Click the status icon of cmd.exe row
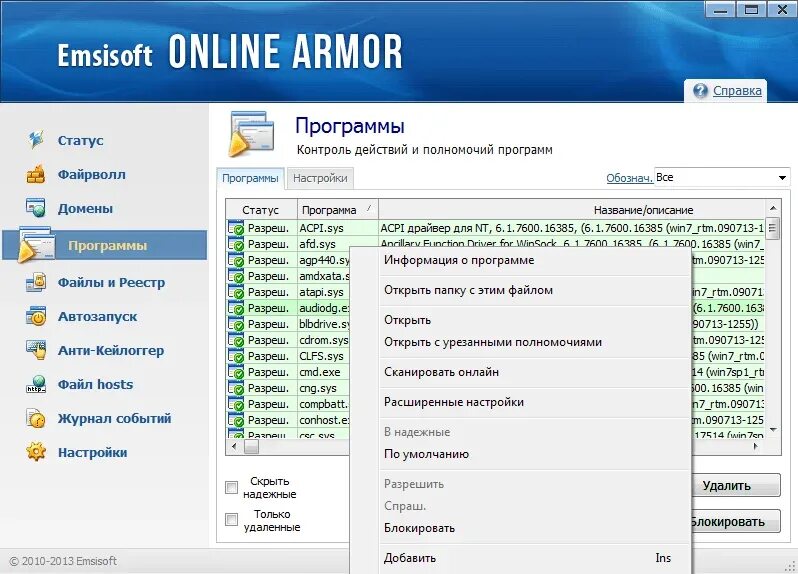798x574 pixels. pyautogui.click(x=236, y=372)
